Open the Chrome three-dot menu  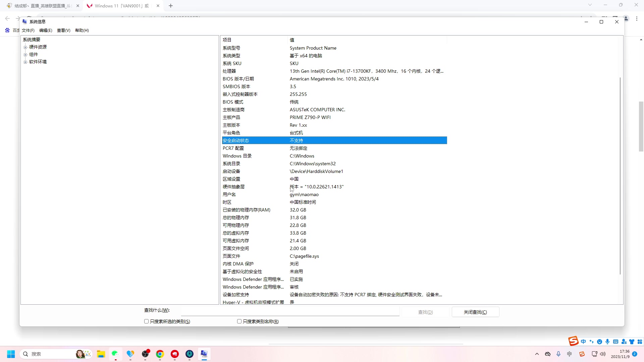click(637, 19)
